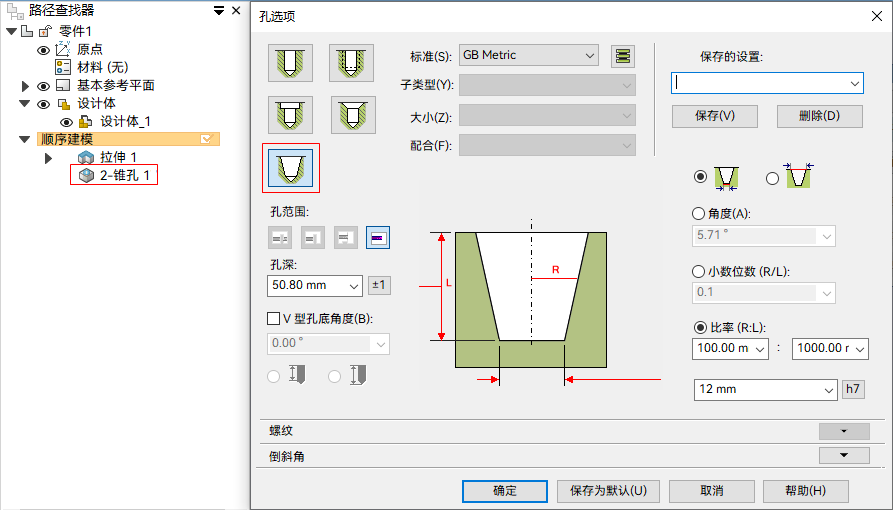
Task: Select the 2-锥孔 1 tree item label
Action: (x=125, y=176)
